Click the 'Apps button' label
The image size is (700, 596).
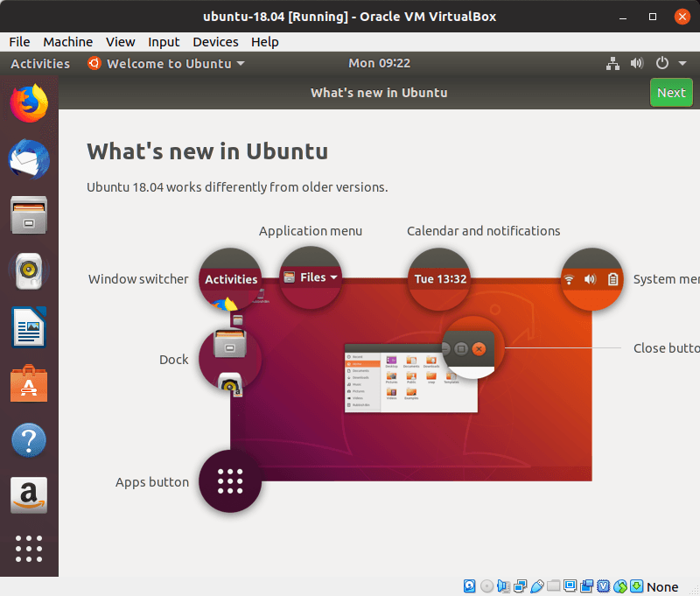pos(152,482)
